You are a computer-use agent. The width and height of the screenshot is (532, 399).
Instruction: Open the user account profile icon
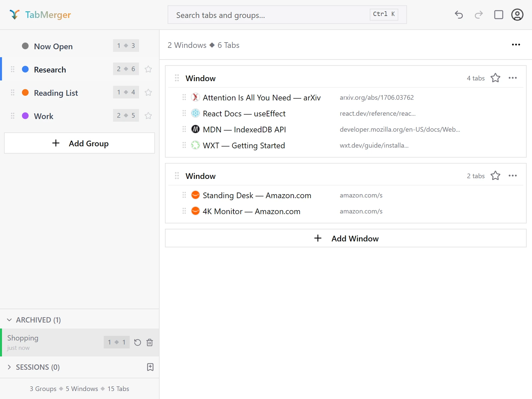517,15
